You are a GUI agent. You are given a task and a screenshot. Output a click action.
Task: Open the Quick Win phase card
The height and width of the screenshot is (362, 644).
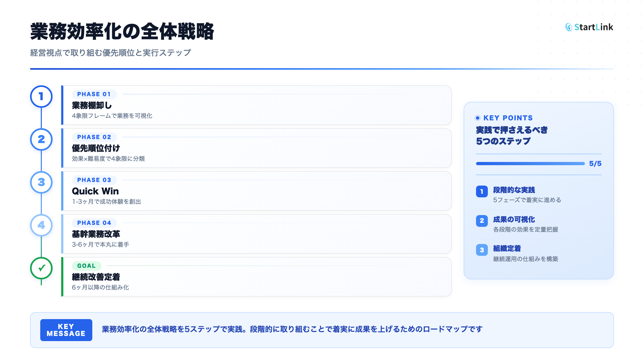[256, 191]
